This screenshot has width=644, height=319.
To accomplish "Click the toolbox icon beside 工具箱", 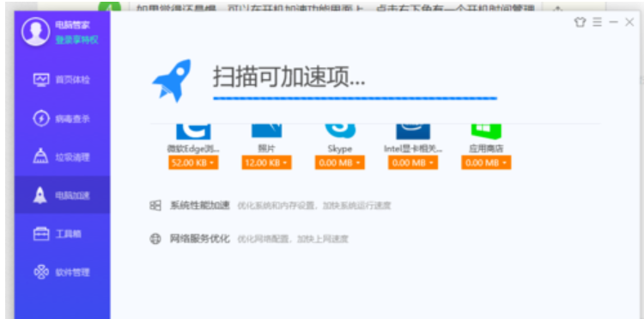I will (41, 234).
